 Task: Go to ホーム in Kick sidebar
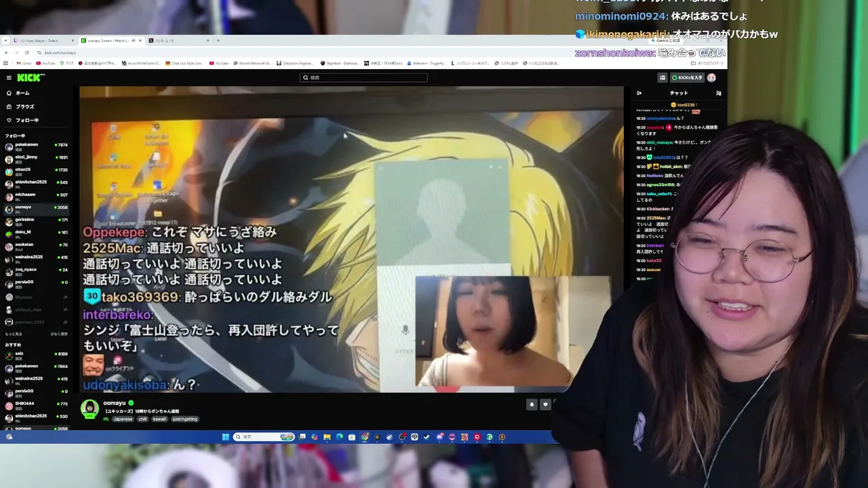click(x=22, y=93)
